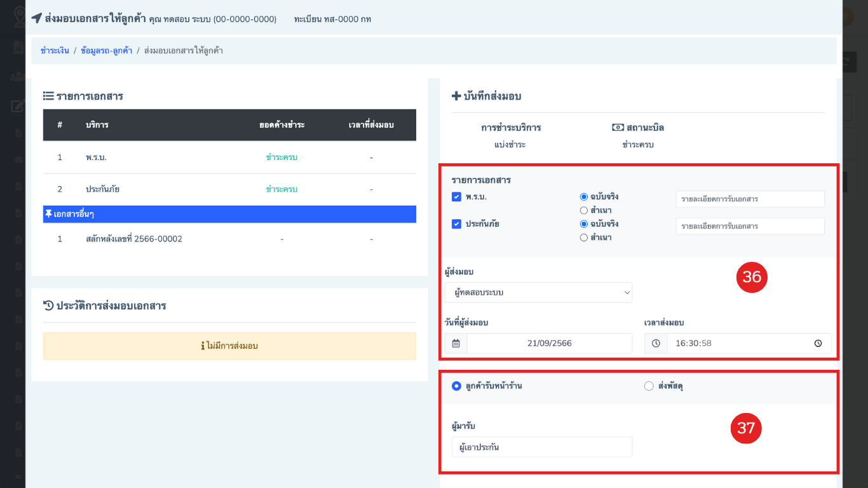868x488 pixels.
Task: Click the time field showing 16:30:58
Action: 749,343
